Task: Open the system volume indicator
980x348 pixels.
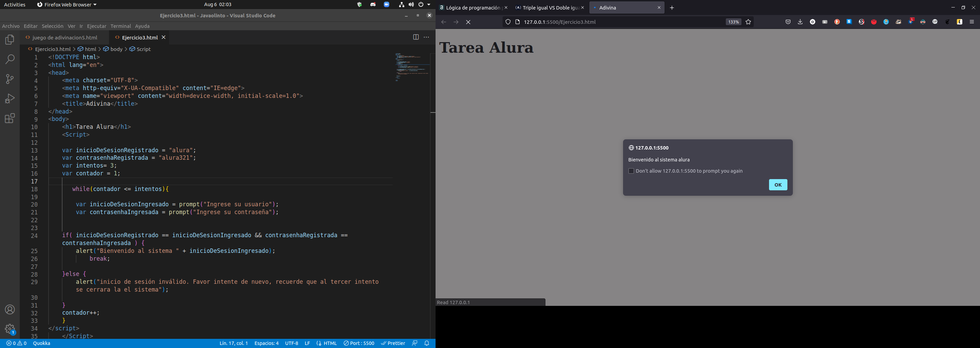Action: pyautogui.click(x=411, y=4)
